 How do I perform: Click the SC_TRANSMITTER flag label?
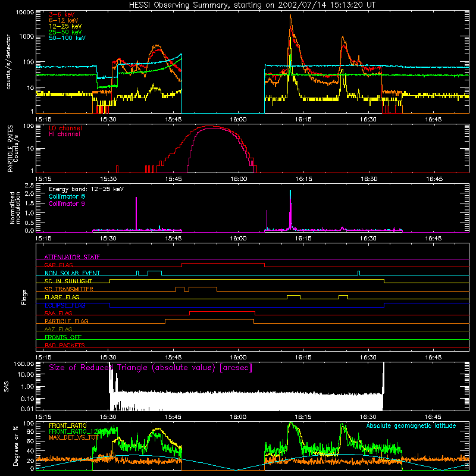(x=68, y=289)
